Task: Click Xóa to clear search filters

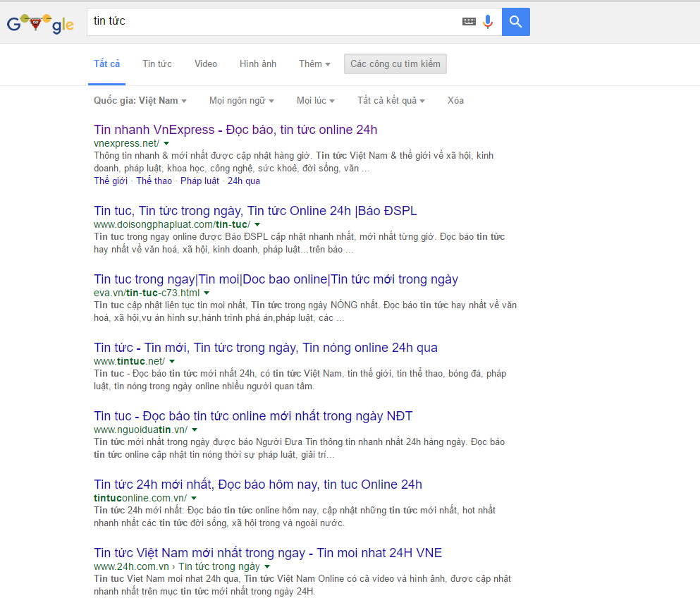Action: click(x=455, y=100)
